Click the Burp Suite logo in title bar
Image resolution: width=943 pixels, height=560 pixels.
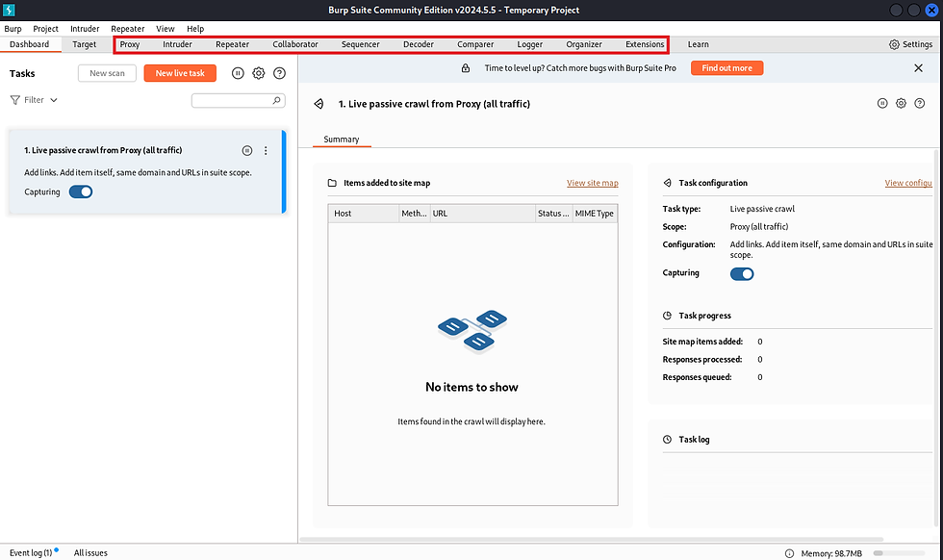[9, 10]
